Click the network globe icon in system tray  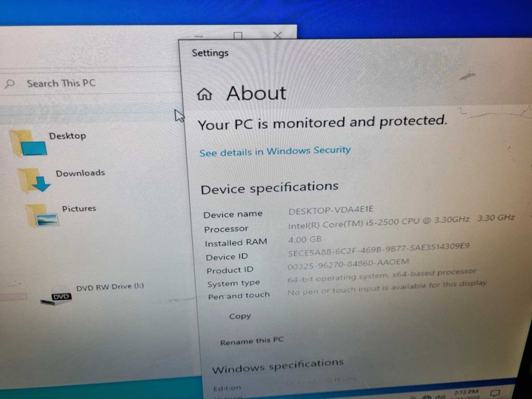427,397
